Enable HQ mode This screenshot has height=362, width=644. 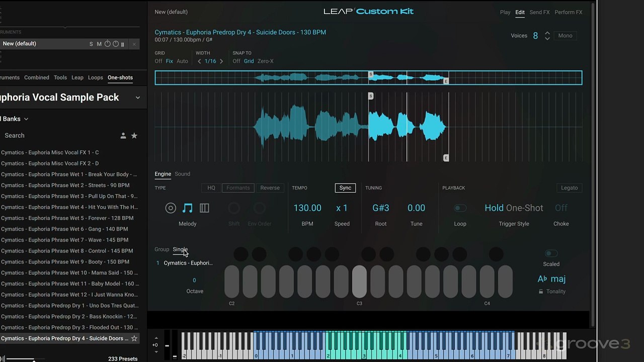click(211, 188)
